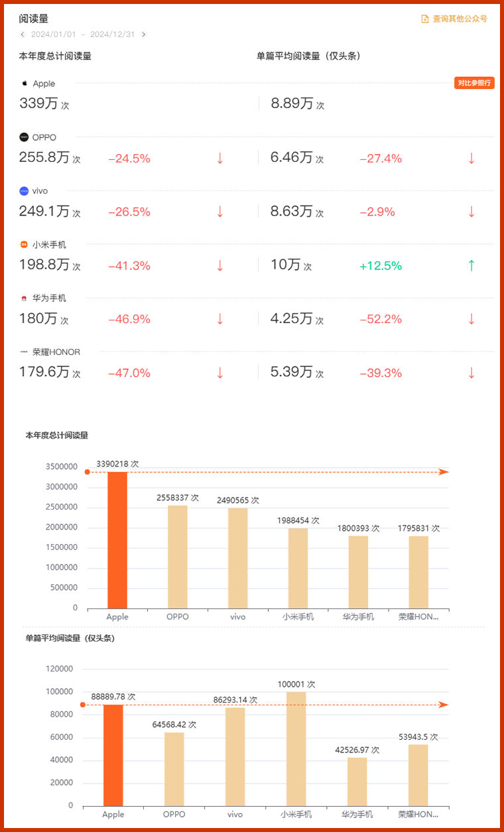The image size is (504, 832).
Task: Click the green up arrow next to +12.5%
Action: click(x=472, y=266)
